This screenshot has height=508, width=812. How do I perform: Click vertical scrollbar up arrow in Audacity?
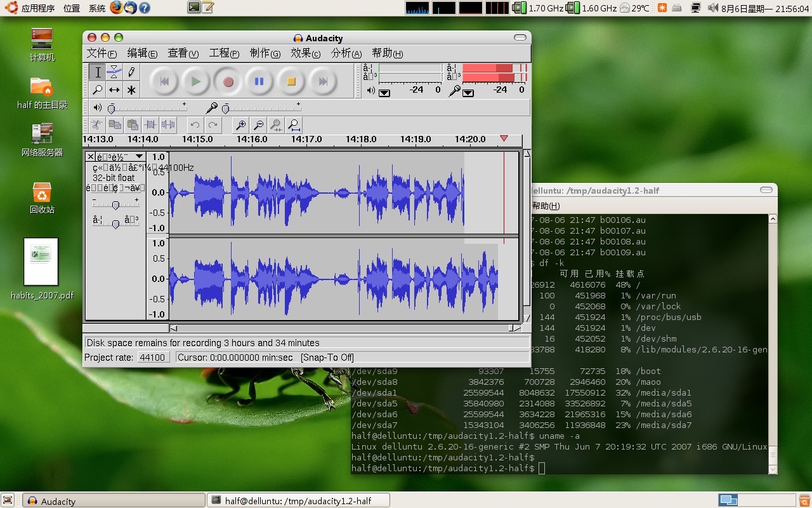[x=527, y=154]
